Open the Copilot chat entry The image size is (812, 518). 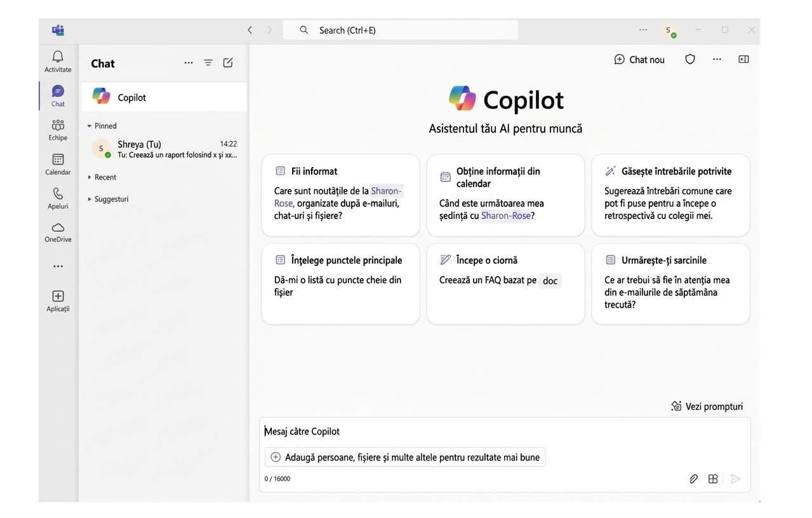point(164,97)
